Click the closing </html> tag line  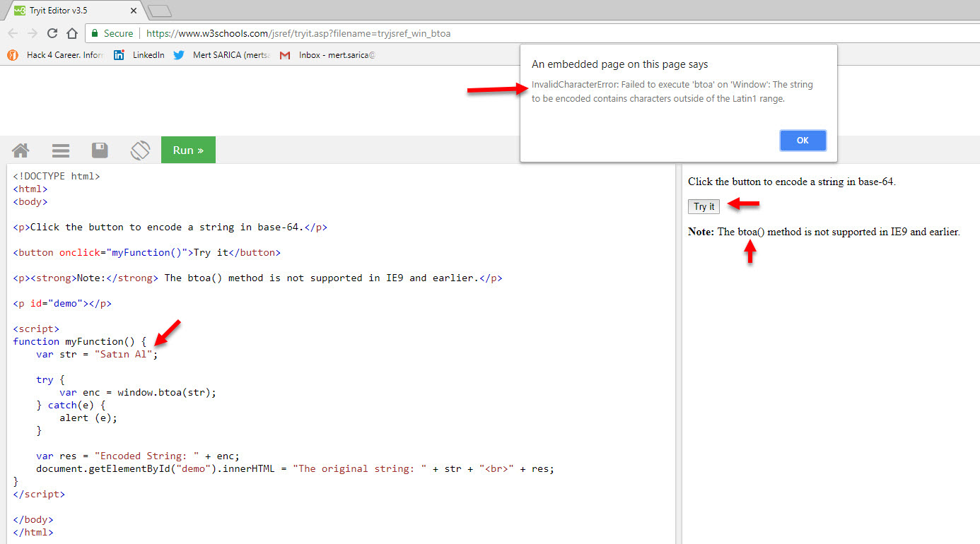click(33, 532)
